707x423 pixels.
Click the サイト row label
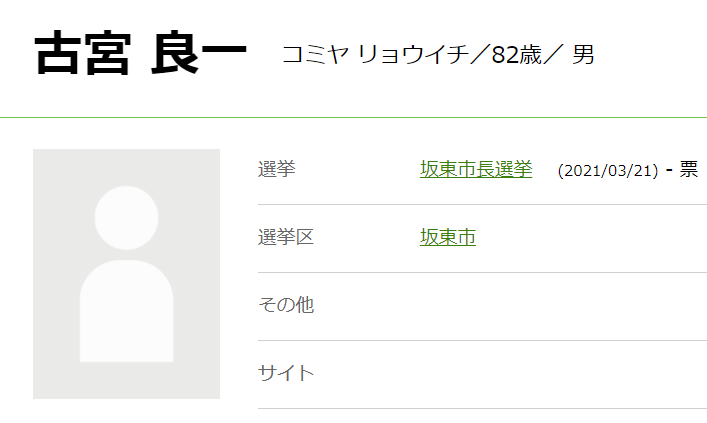coord(286,373)
